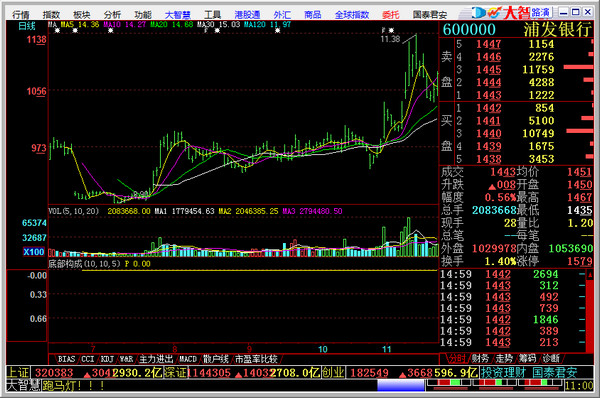Switch to the MACD indicator tab
The width and height of the screenshot is (600, 398).
point(188,359)
